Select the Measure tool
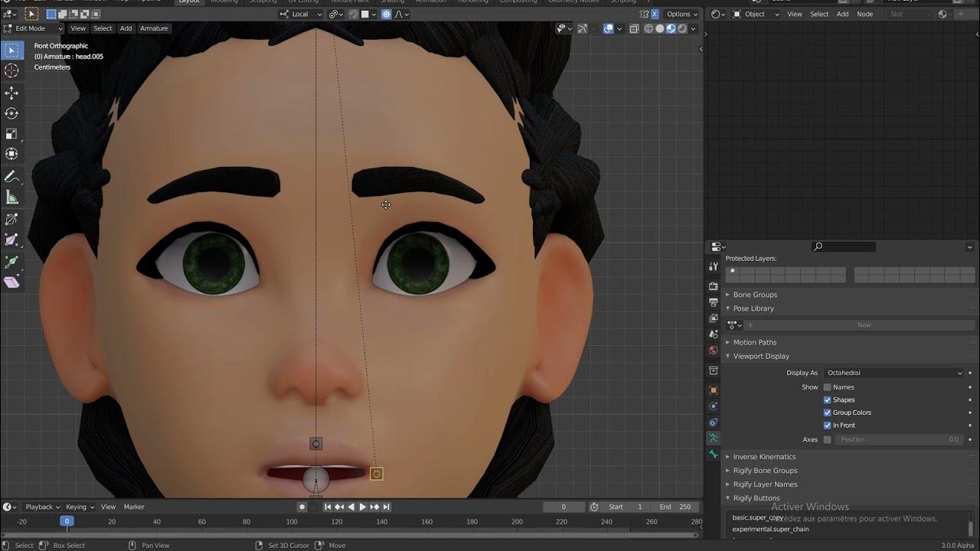This screenshot has height=551, width=980. (11, 197)
